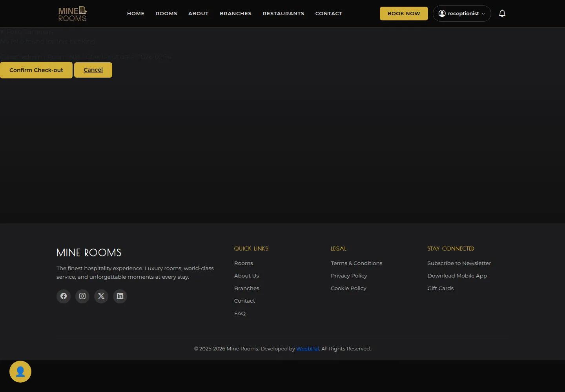Image resolution: width=565 pixels, height=392 pixels.
Task: Click the 'No folio found for this booking' message
Action: pyautogui.click(x=47, y=41)
